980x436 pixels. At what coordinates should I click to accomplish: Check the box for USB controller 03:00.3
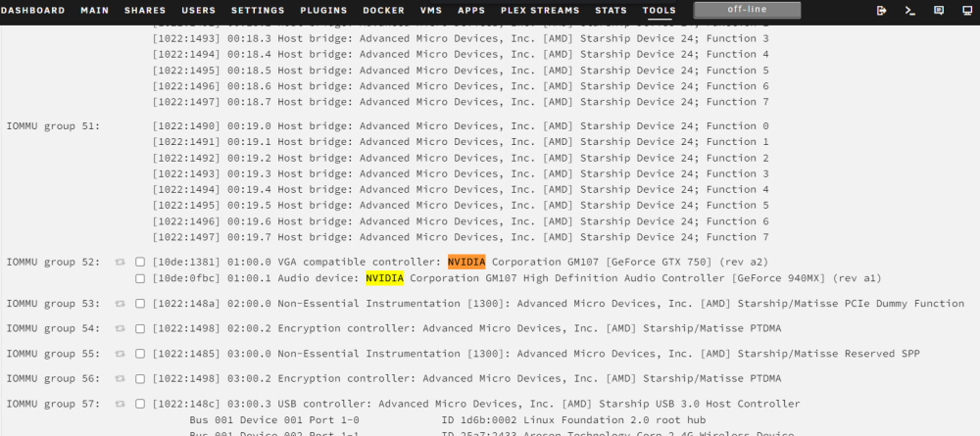pos(140,404)
